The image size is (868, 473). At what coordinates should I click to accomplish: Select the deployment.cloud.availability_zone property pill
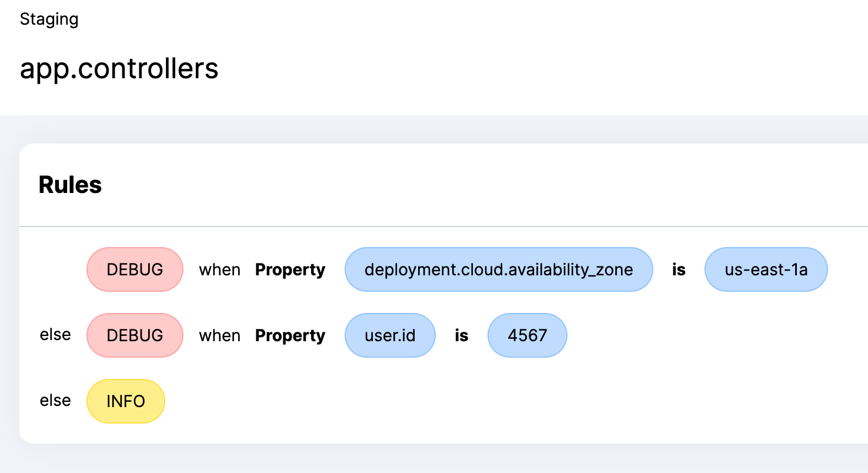pos(499,269)
